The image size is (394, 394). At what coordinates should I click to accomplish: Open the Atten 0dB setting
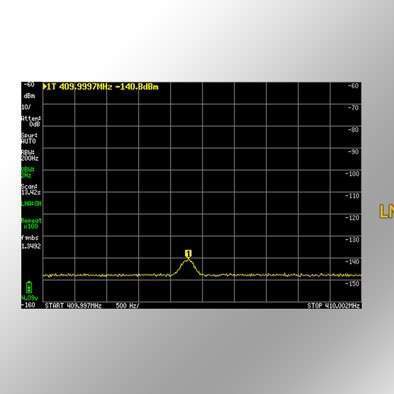pos(31,121)
